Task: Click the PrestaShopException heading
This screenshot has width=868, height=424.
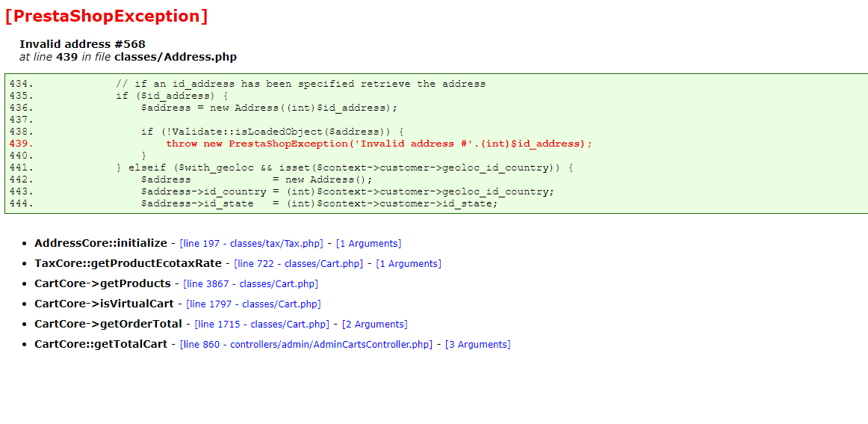Action: 106,16
